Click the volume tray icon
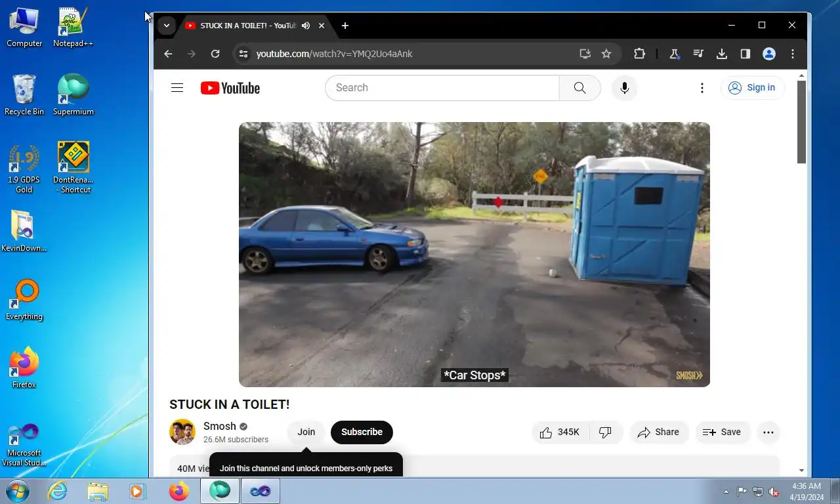The height and width of the screenshot is (504, 840). pyautogui.click(x=774, y=492)
